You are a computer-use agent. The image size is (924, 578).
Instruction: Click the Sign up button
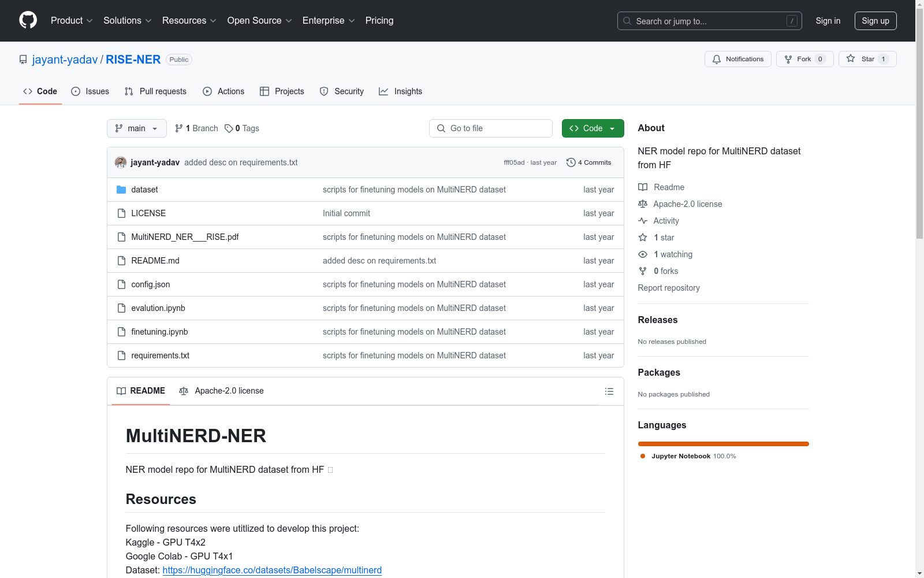(x=875, y=21)
